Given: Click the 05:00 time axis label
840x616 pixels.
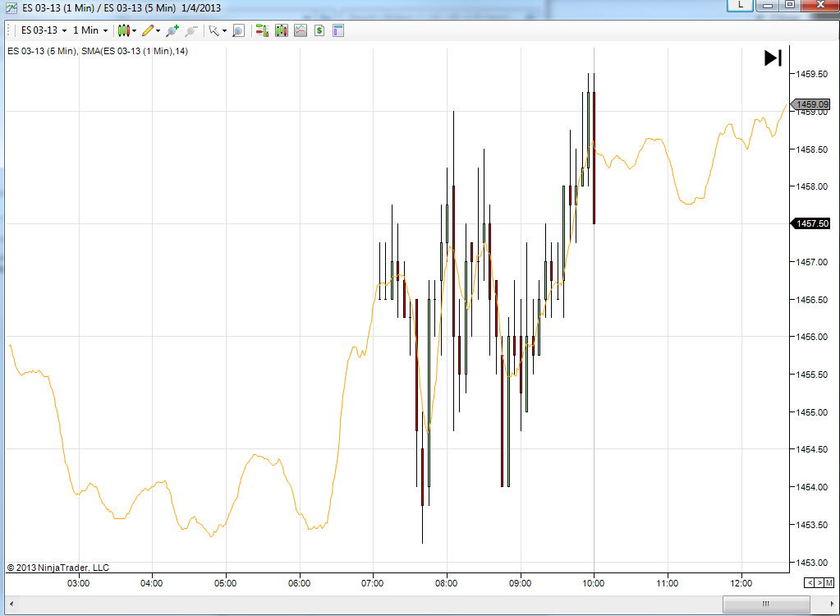Looking at the screenshot, I should (226, 583).
